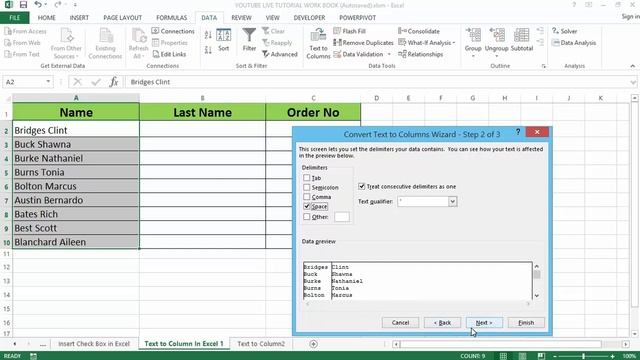Switch to the POWERPIVOT ribbon tab
The width and height of the screenshot is (640, 360).
pos(358,18)
